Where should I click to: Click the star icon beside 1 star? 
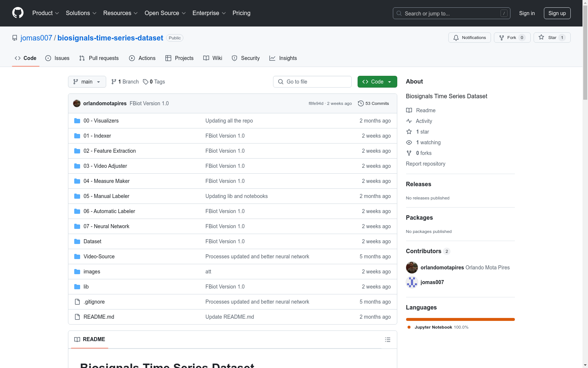tap(409, 132)
